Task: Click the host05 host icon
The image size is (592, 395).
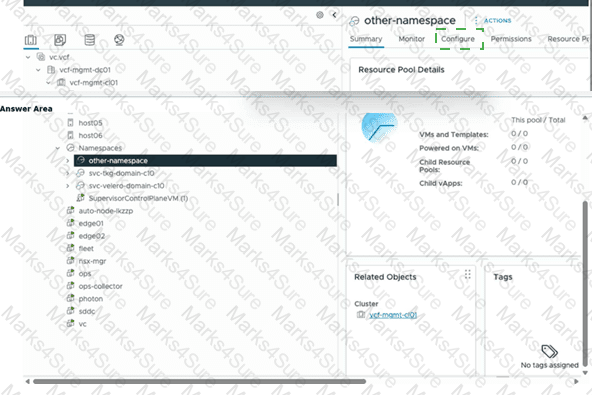Action: point(70,122)
